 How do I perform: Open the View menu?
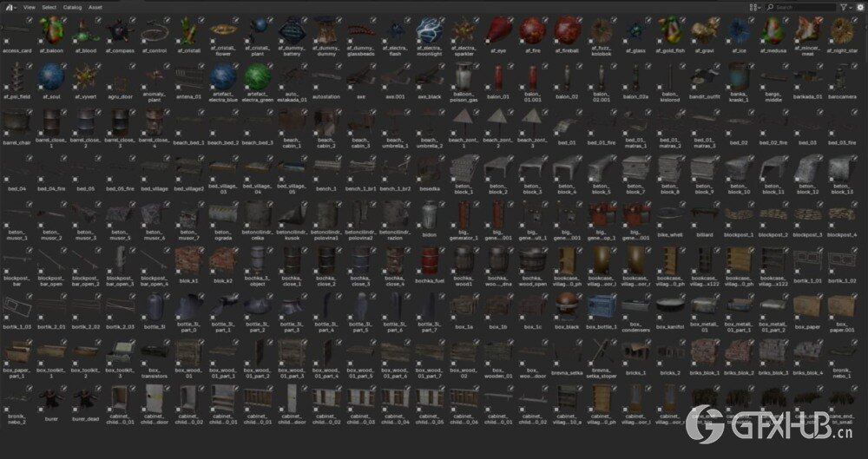[x=30, y=7]
